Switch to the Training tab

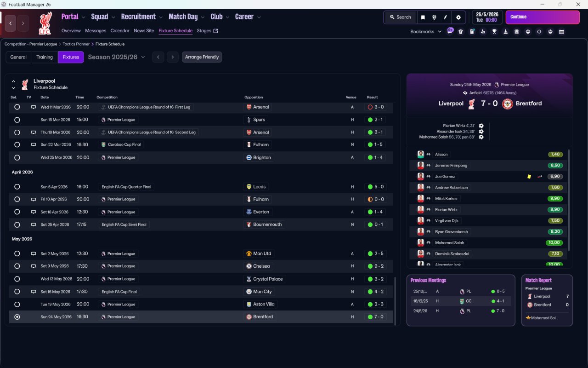pyautogui.click(x=45, y=57)
